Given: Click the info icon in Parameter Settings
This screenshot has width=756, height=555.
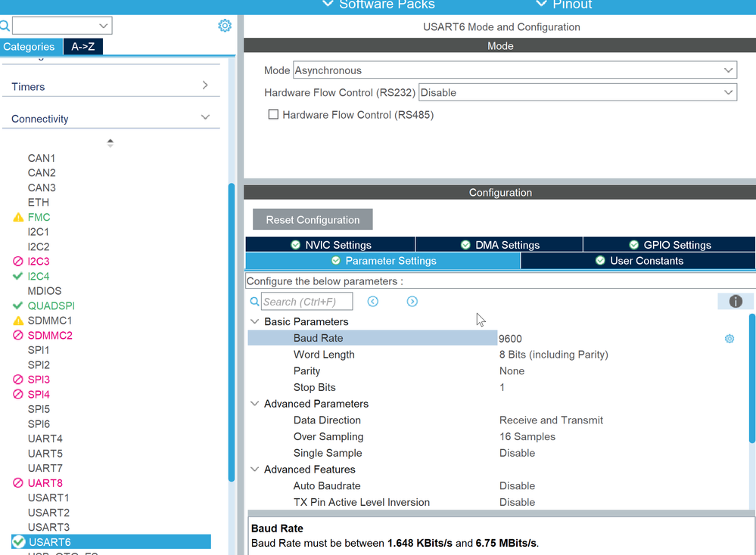Looking at the screenshot, I should [x=736, y=301].
